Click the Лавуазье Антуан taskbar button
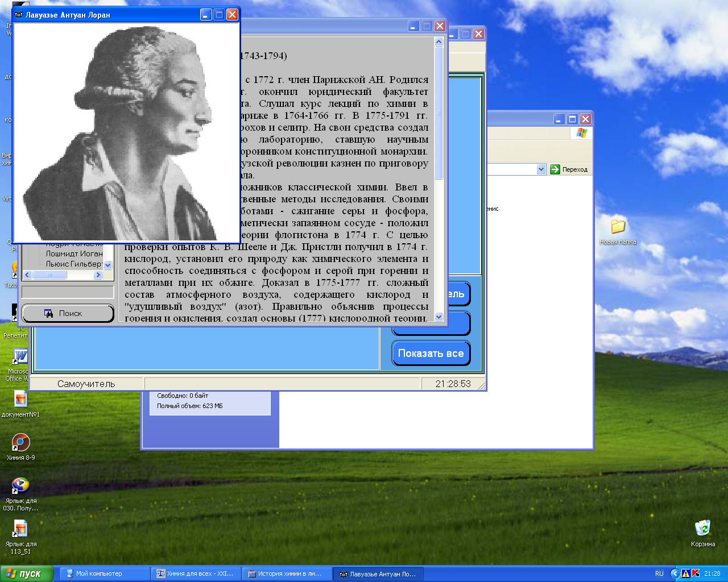Image resolution: width=728 pixels, height=582 pixels. (378, 574)
